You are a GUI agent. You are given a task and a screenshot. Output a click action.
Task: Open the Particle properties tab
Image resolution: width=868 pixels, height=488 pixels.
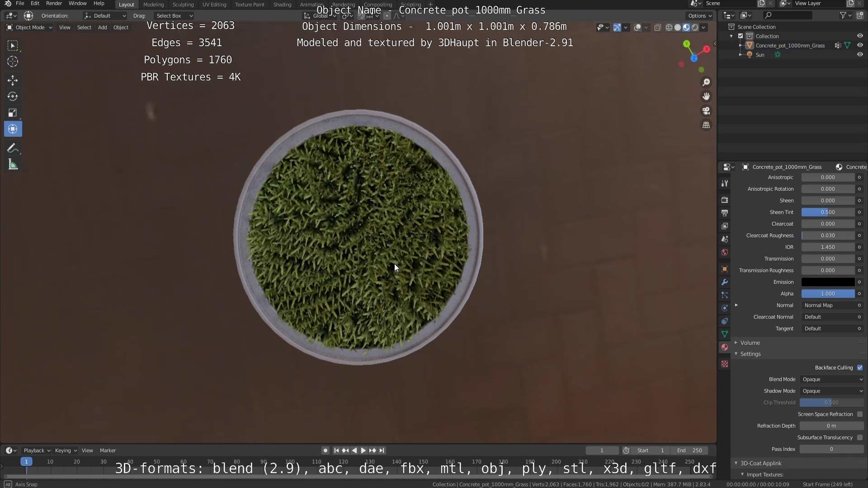click(725, 295)
